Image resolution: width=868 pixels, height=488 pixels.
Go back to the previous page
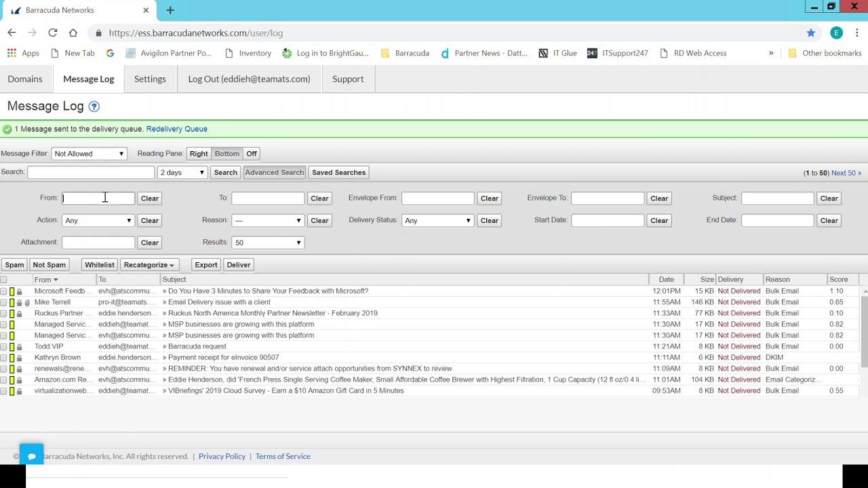(x=12, y=33)
